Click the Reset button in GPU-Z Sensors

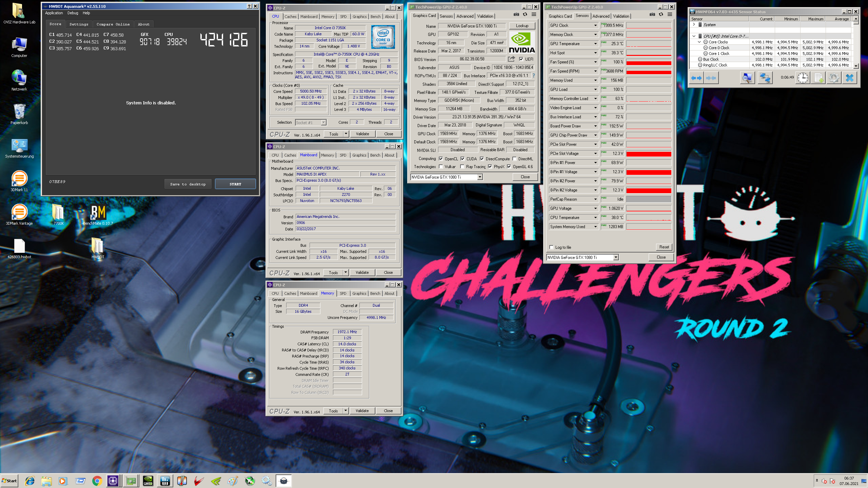click(664, 247)
